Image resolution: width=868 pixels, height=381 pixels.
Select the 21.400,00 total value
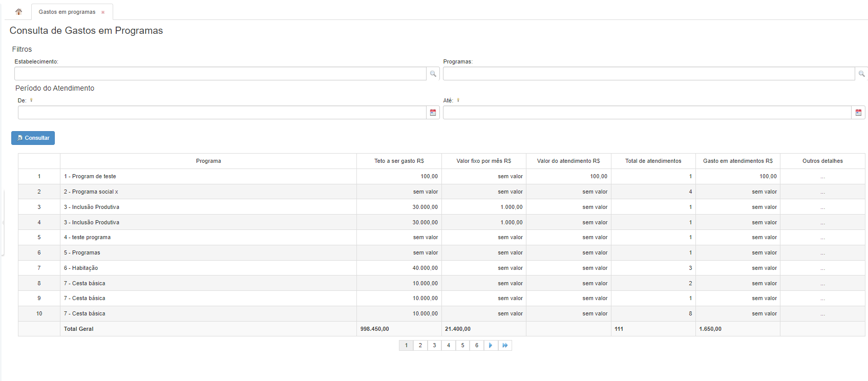(x=458, y=329)
